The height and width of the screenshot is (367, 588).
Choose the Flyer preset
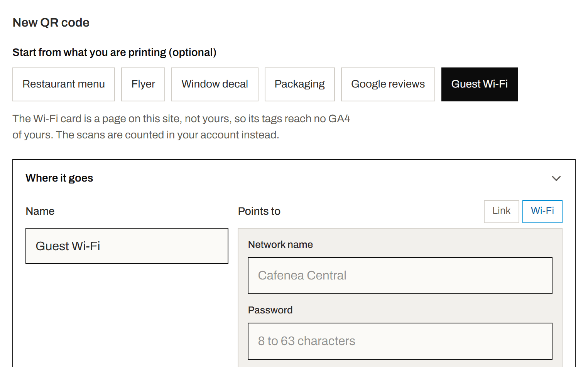click(143, 84)
